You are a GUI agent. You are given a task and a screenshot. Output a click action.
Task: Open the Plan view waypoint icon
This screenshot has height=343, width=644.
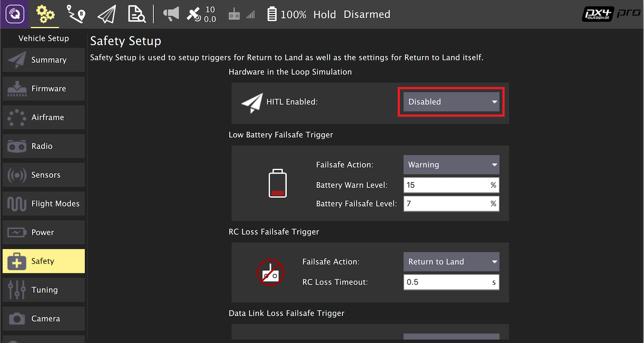point(75,14)
